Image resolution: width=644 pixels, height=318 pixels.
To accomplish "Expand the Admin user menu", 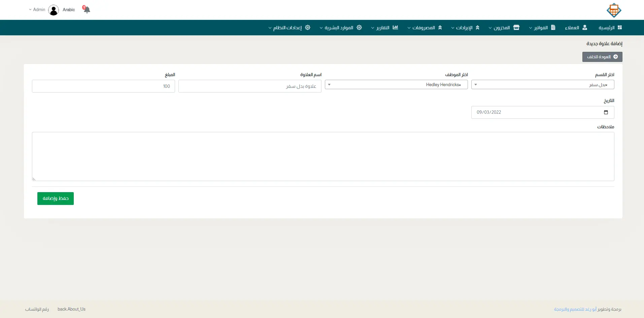I will [37, 10].
